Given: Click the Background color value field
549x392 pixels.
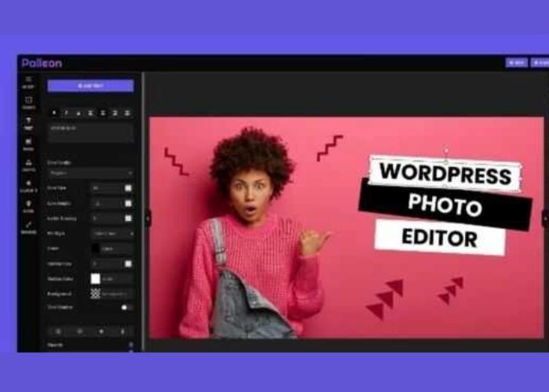Looking at the screenshot, I should [x=118, y=294].
